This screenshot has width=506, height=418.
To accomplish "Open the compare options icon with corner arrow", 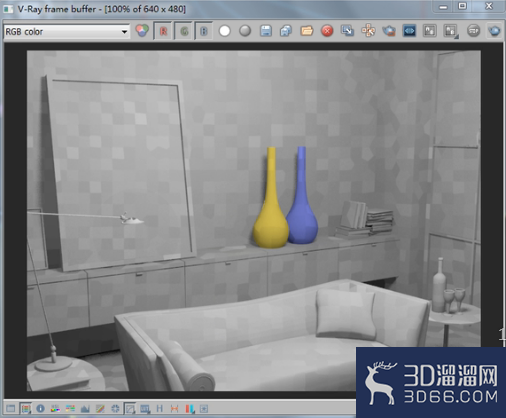I will tap(450, 31).
